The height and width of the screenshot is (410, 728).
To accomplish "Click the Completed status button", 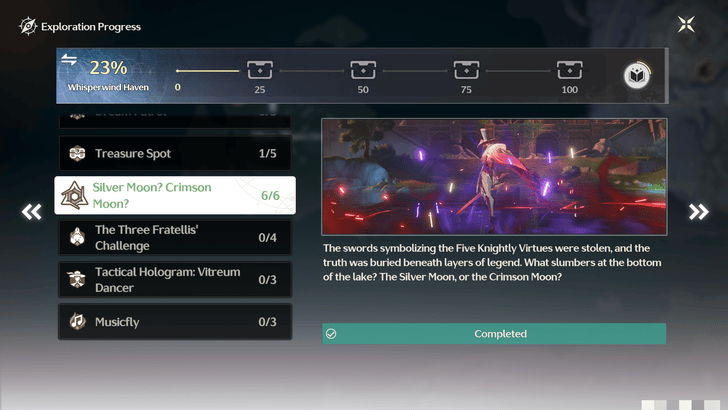I will (494, 334).
